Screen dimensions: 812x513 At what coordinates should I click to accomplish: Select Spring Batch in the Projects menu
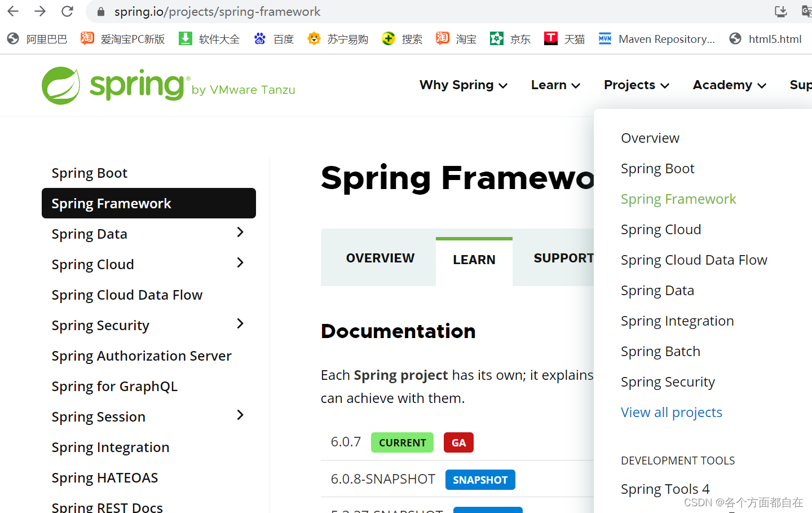[660, 352]
